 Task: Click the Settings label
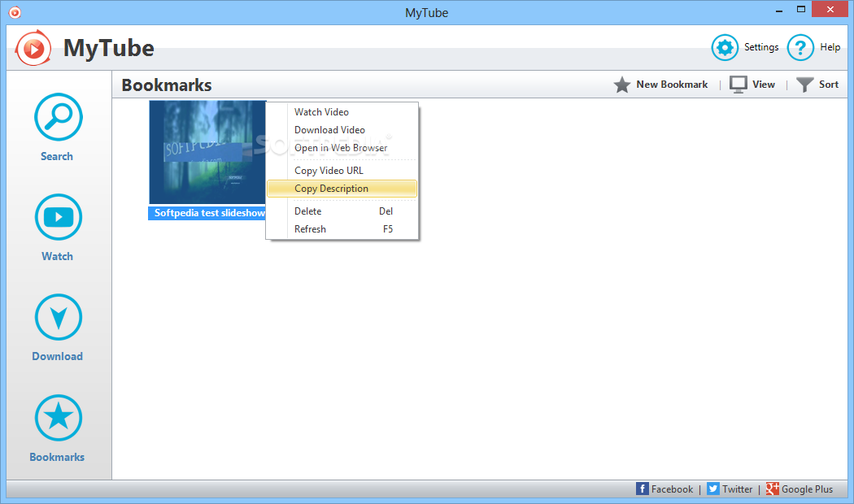coord(761,47)
